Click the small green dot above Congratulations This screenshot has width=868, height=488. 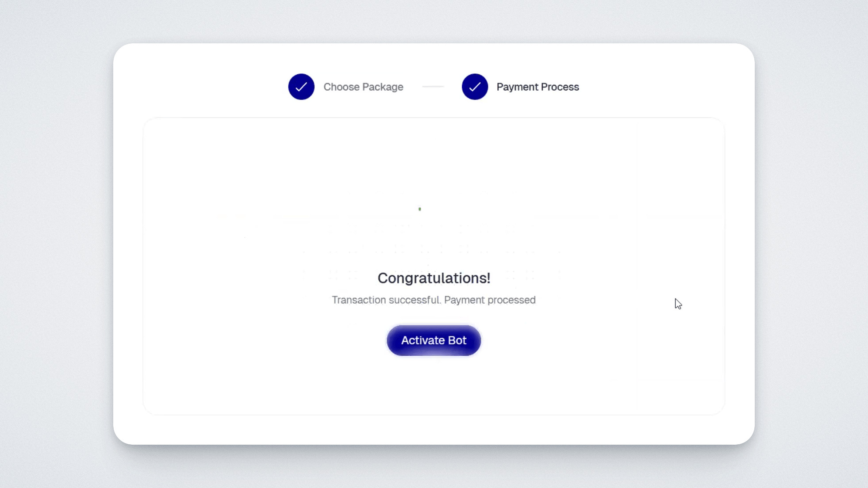pyautogui.click(x=420, y=209)
